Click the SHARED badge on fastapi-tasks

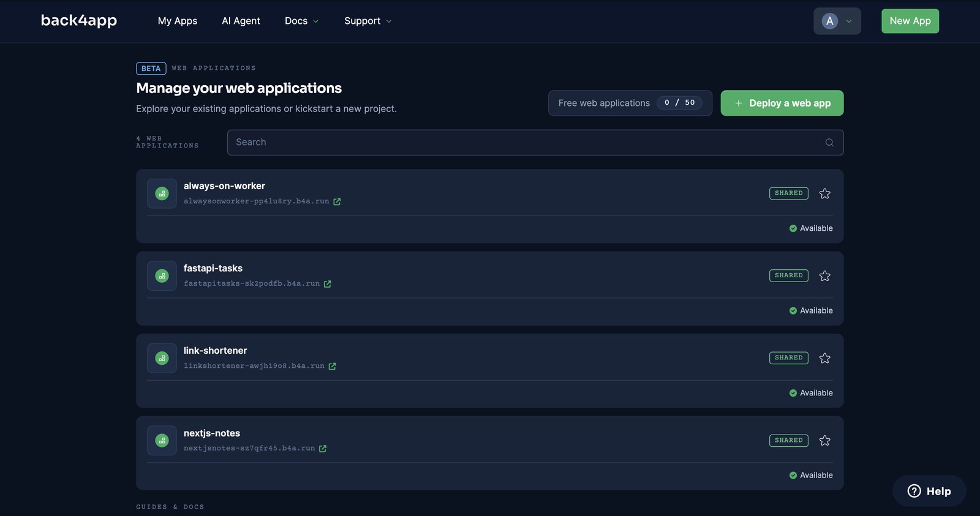789,276
